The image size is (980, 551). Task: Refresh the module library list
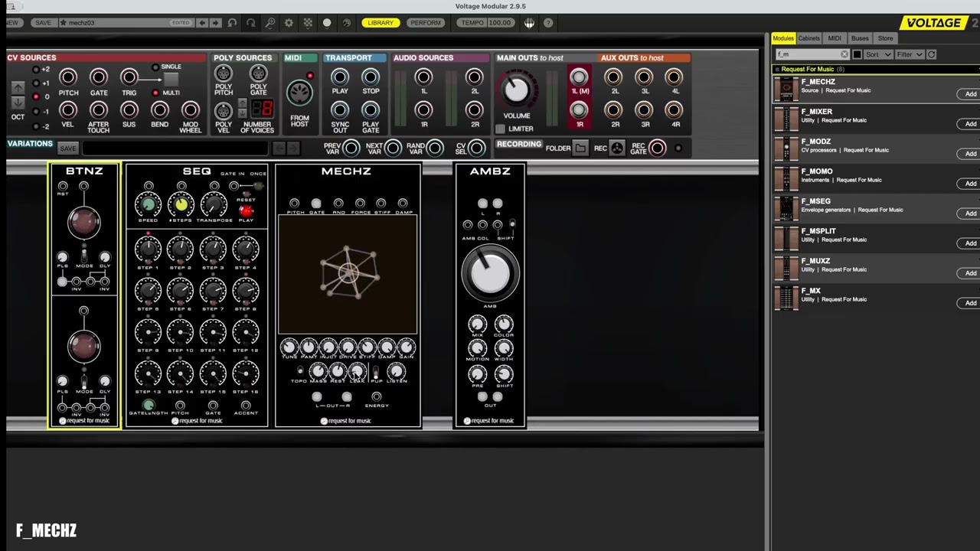tap(931, 54)
